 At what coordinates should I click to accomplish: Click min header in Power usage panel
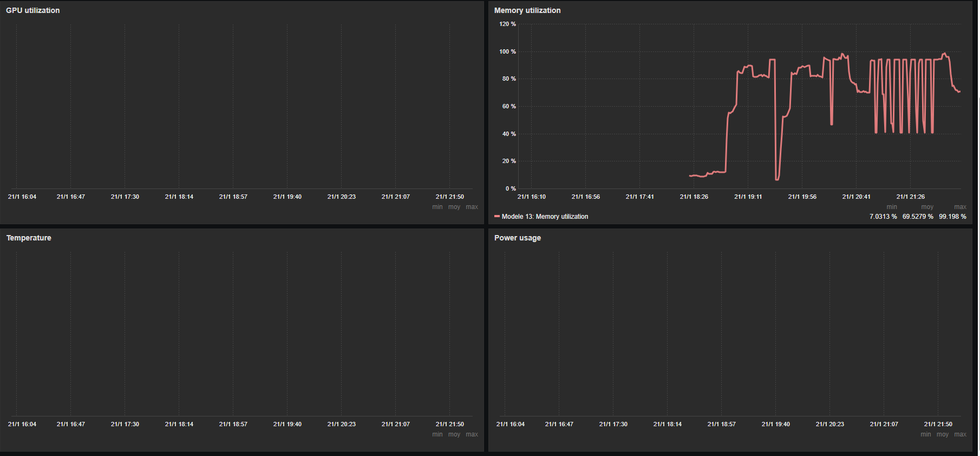pos(926,434)
